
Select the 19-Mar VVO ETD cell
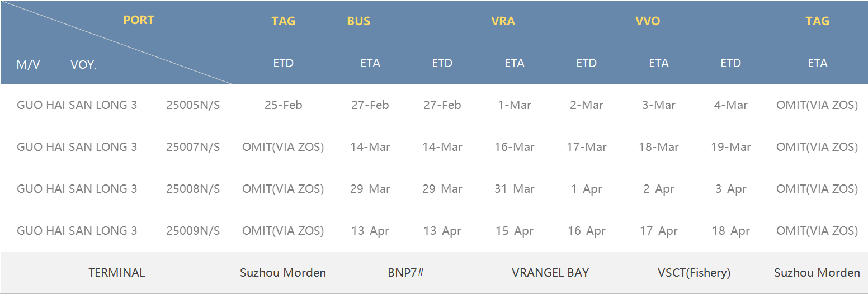[x=731, y=147]
